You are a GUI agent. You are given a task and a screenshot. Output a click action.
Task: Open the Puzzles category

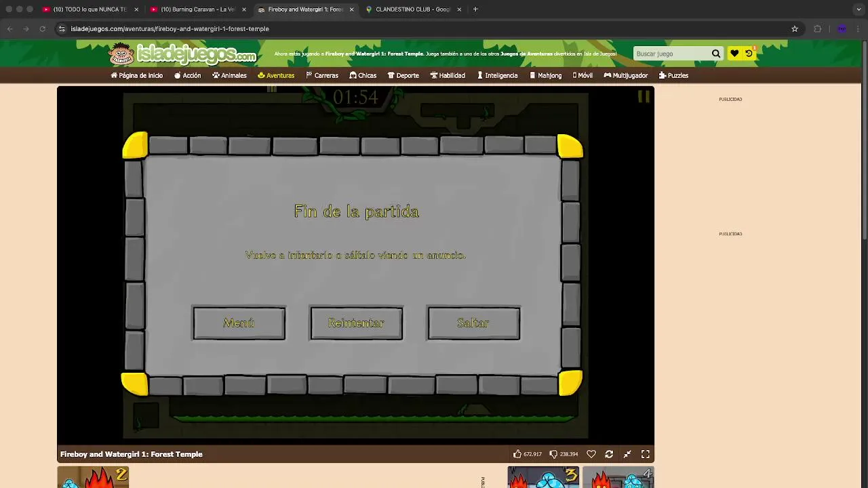click(x=673, y=75)
